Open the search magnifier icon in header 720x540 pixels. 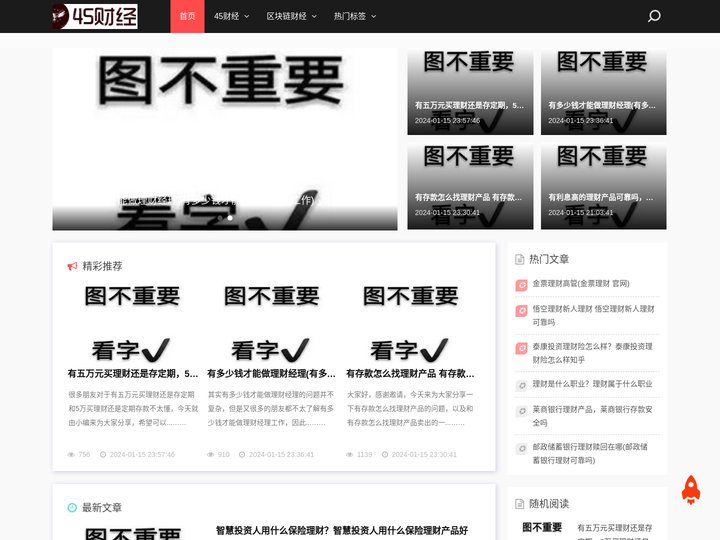[654, 16]
